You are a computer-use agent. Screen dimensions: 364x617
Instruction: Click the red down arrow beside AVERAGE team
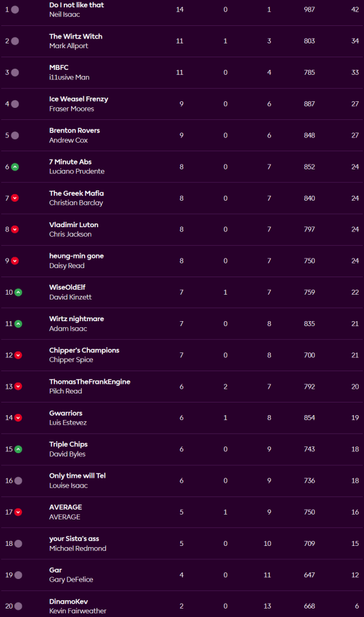click(18, 512)
